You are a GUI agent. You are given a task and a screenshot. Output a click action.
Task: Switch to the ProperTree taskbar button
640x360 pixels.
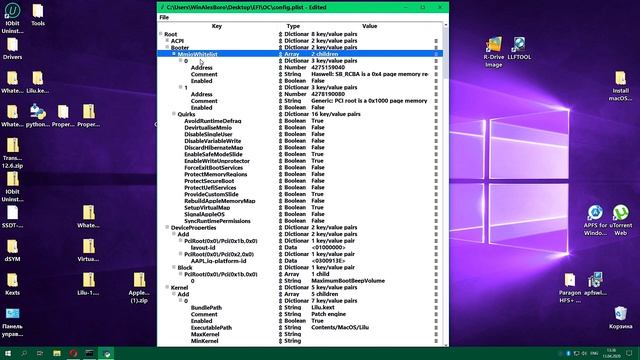click(x=107, y=353)
